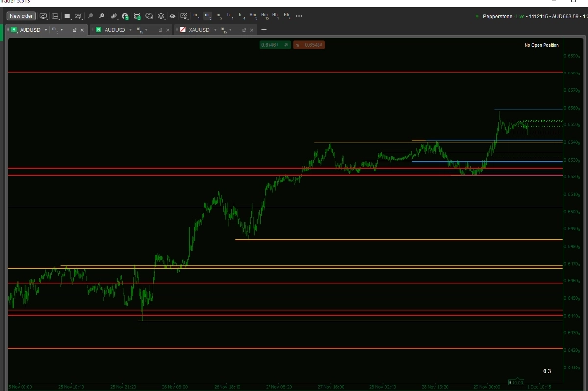This screenshot has height=391, width=588.
Task: Click the white filled rectangle toolbar icon
Action: pos(67,16)
